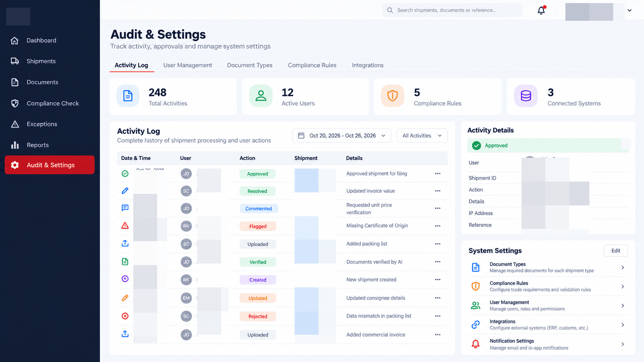The image size is (644, 362).
Task: Open Audit & Settings in the sidebar
Action: click(50, 165)
